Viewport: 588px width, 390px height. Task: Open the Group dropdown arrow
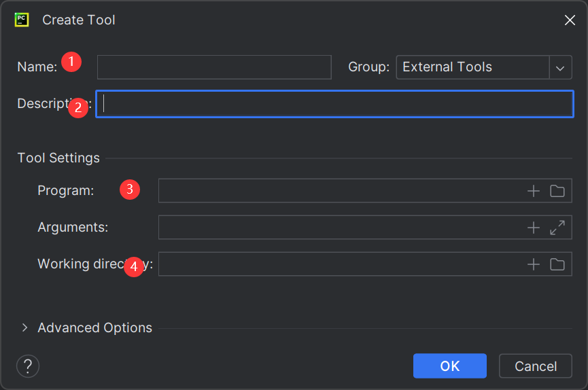coord(560,67)
